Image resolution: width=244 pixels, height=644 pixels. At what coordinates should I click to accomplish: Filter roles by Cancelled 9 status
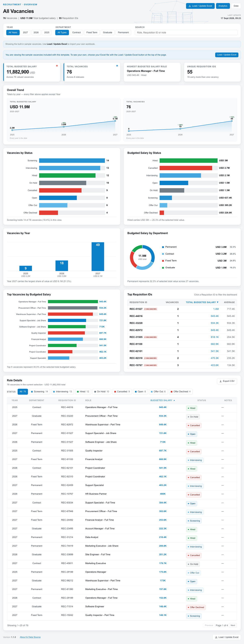122,392
